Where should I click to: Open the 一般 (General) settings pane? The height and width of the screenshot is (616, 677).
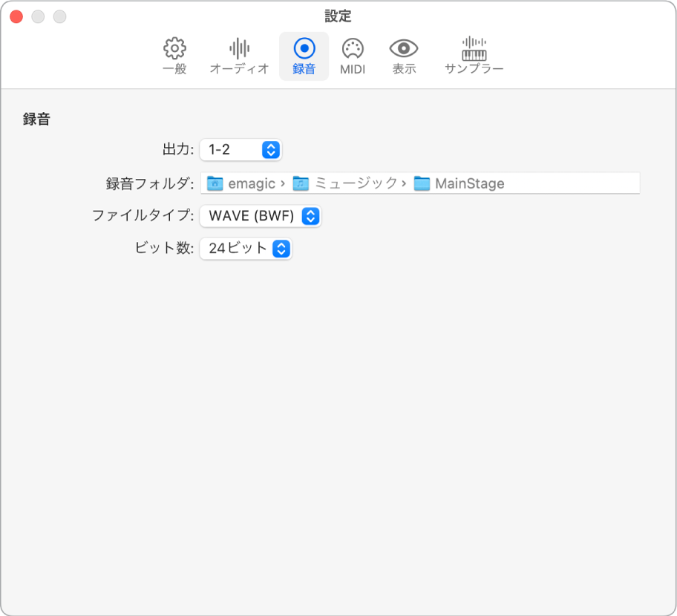[173, 55]
